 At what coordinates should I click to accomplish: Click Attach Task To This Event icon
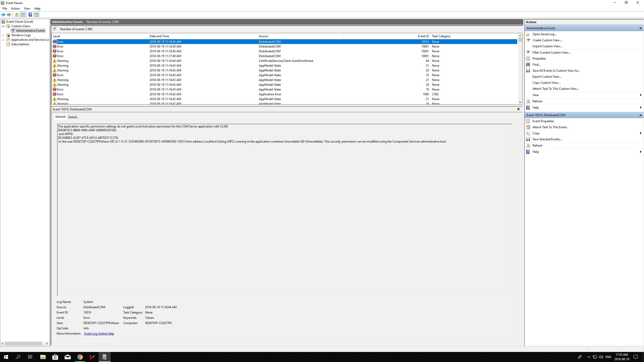pyautogui.click(x=528, y=127)
